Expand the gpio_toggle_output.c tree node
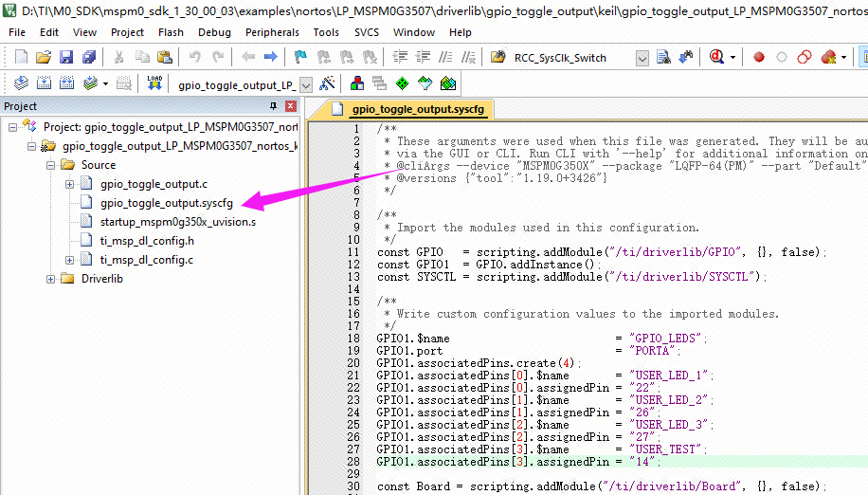 tap(70, 184)
